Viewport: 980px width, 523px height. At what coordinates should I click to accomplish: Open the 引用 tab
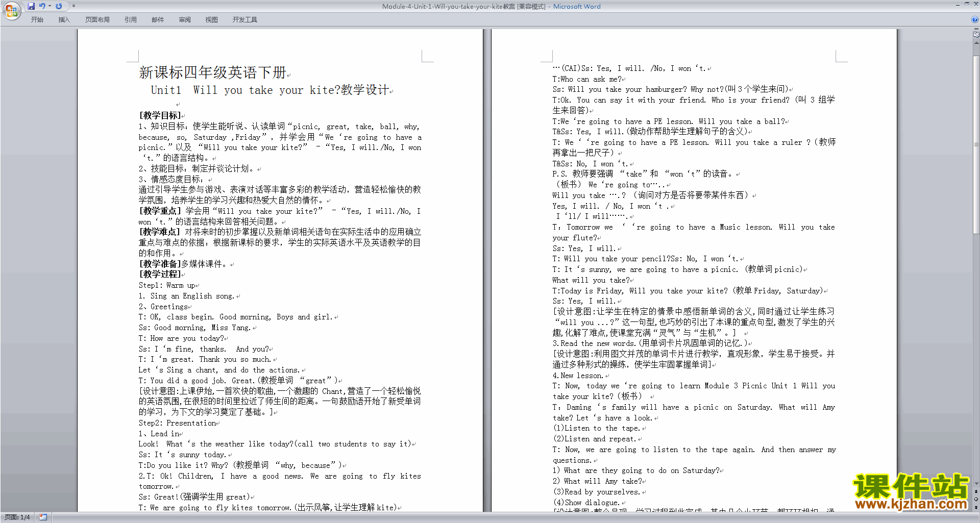130,20
